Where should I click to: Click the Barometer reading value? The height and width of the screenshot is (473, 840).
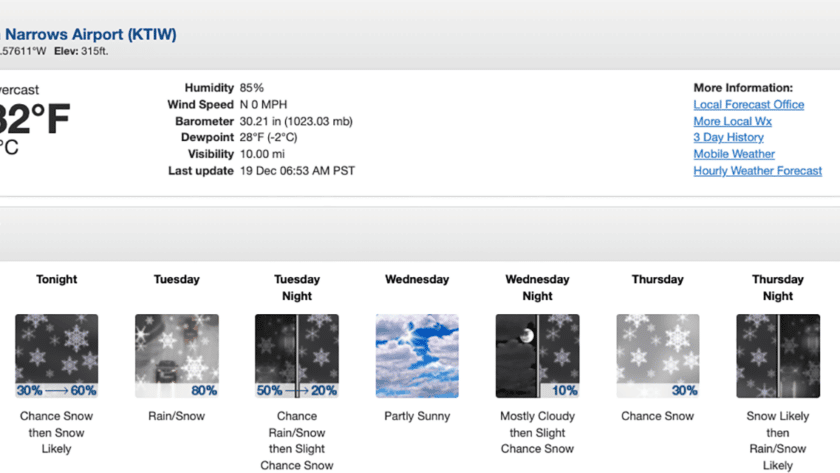coord(296,121)
